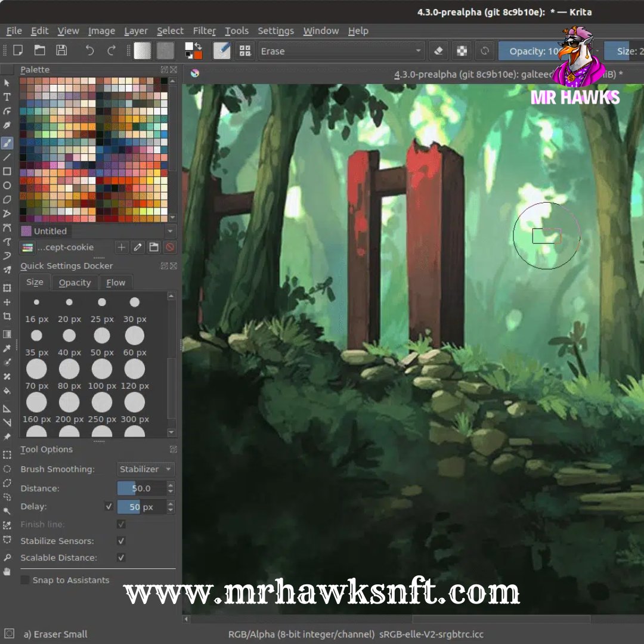Switch to the Flow tab
The image size is (644, 644).
pos(116,283)
